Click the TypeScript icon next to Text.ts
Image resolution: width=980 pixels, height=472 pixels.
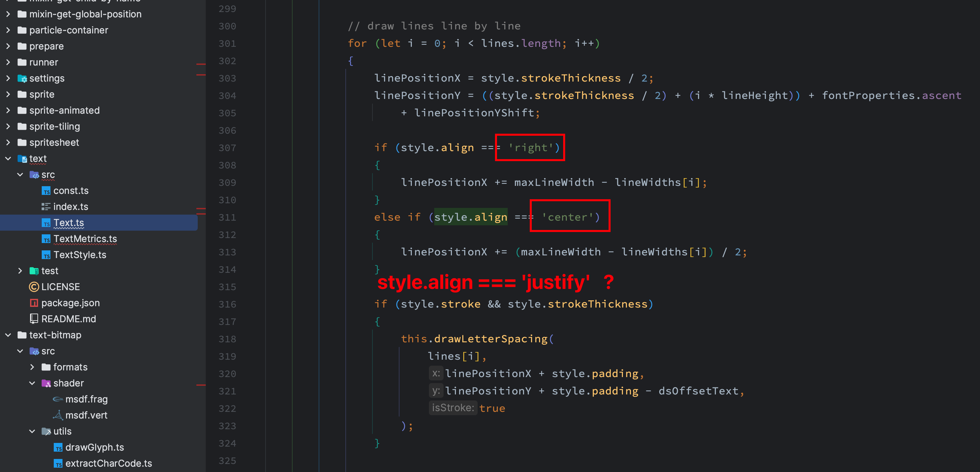(x=46, y=223)
